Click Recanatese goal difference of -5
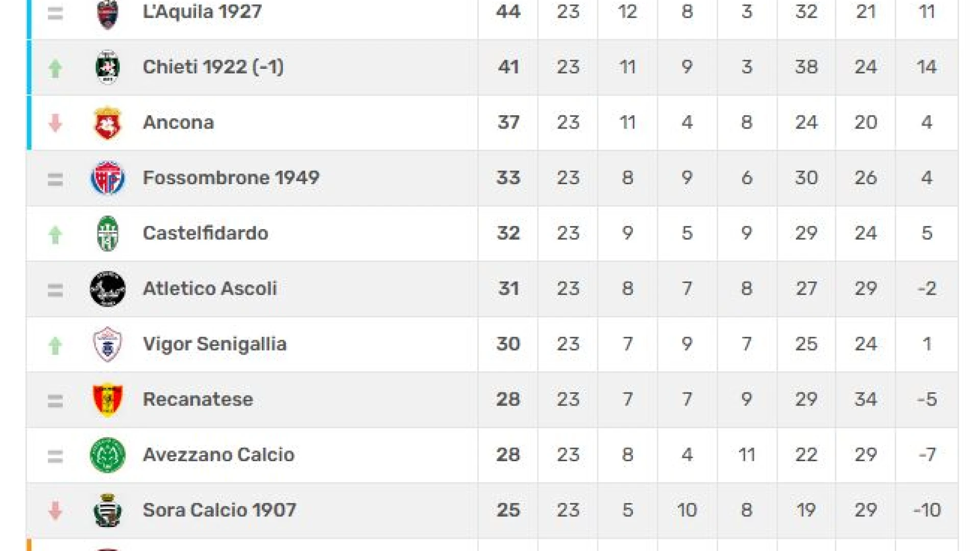The image size is (980, 551). pos(926,399)
